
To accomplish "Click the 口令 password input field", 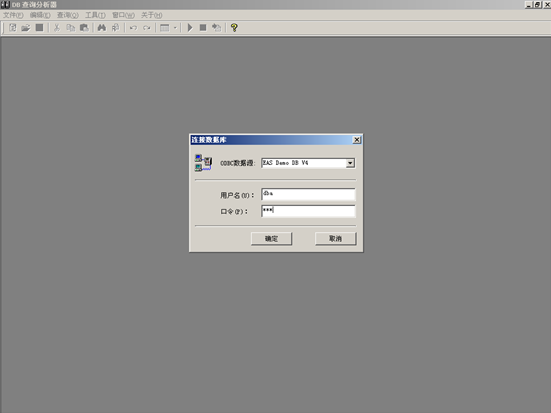I will (x=308, y=211).
